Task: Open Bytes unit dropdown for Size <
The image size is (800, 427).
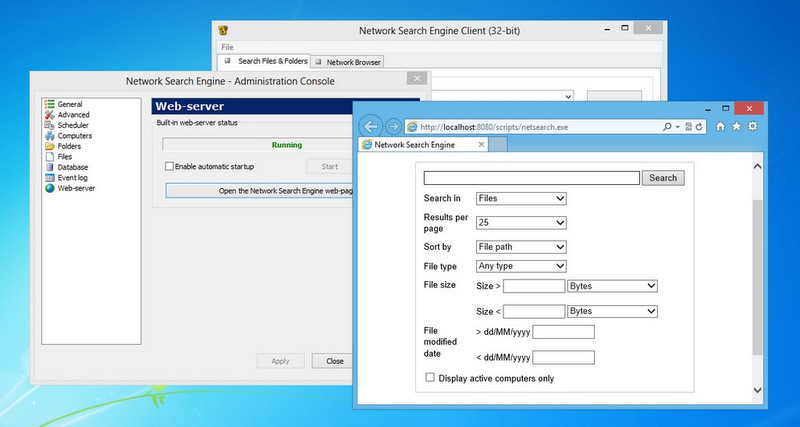Action: [x=612, y=311]
